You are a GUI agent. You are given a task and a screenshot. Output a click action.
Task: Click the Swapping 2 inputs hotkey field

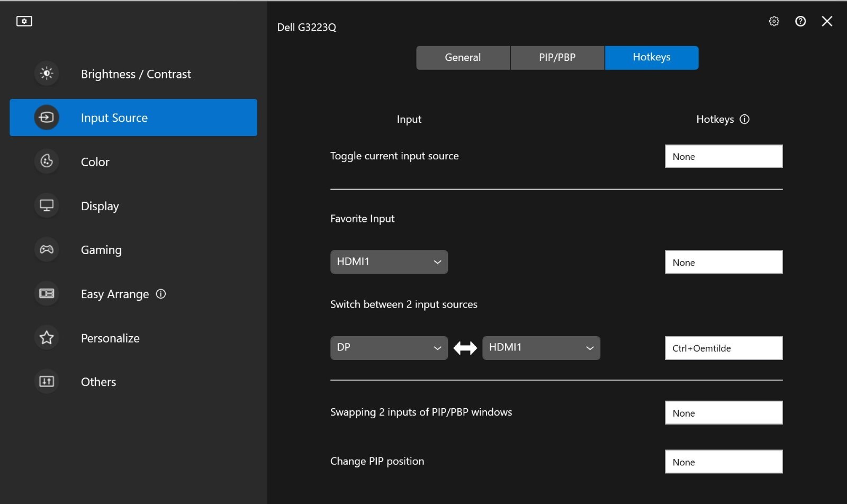tap(724, 412)
